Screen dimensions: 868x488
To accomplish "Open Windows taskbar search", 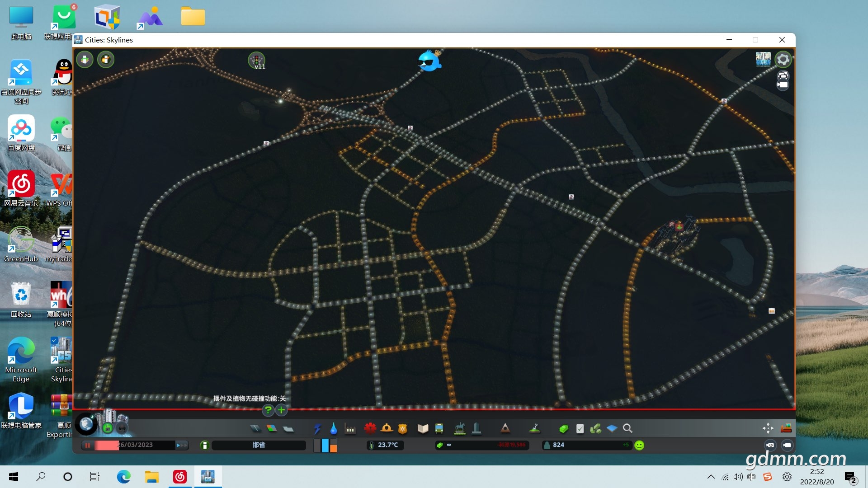I will pyautogui.click(x=41, y=477).
